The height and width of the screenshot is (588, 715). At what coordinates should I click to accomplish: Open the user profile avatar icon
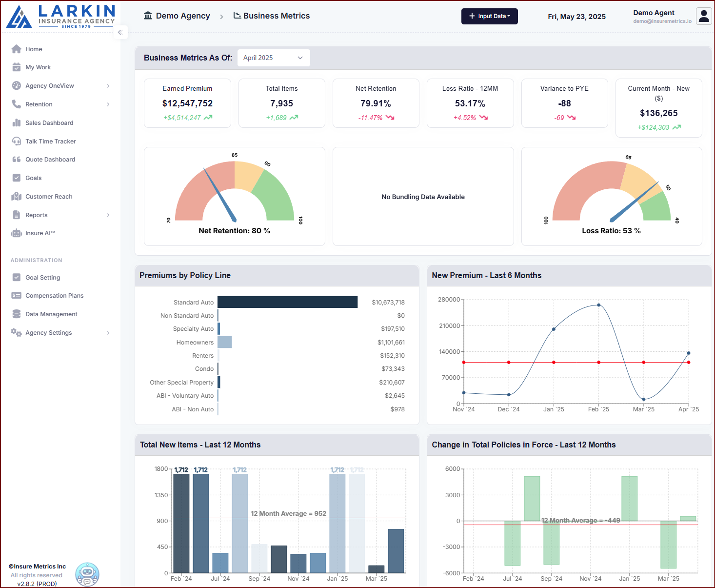[703, 16]
